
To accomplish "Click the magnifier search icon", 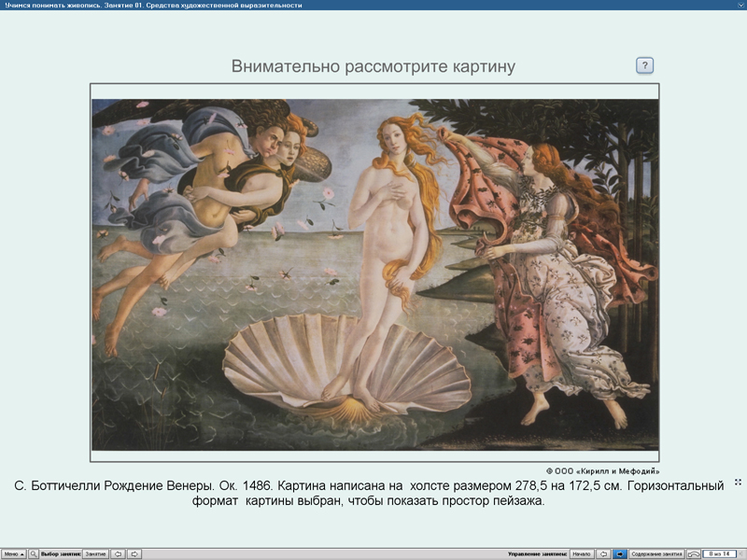I will [34, 553].
